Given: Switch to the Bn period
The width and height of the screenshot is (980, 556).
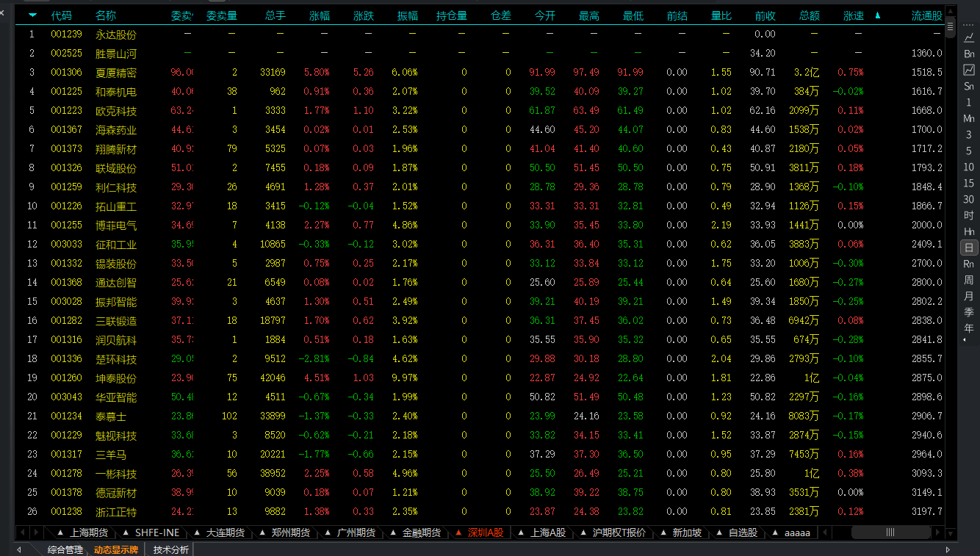Looking at the screenshot, I should 969,54.
